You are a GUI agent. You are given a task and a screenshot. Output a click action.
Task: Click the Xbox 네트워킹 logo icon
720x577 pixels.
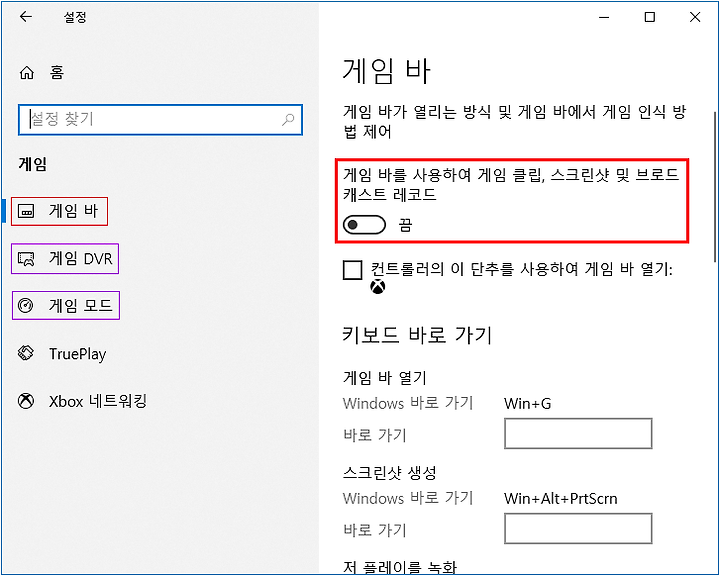[x=26, y=401]
